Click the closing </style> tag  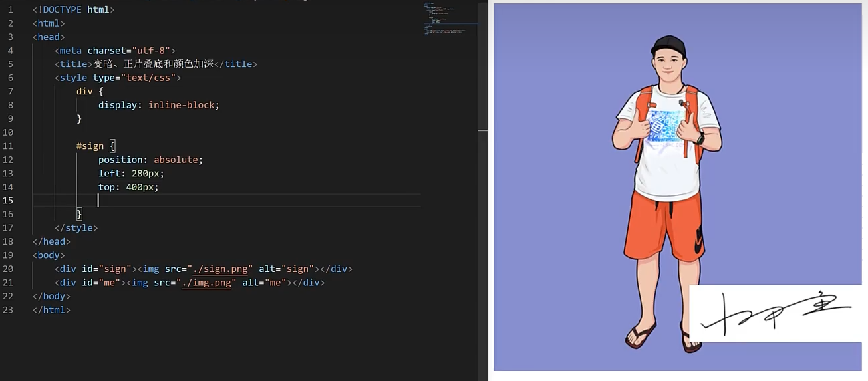[x=76, y=227]
